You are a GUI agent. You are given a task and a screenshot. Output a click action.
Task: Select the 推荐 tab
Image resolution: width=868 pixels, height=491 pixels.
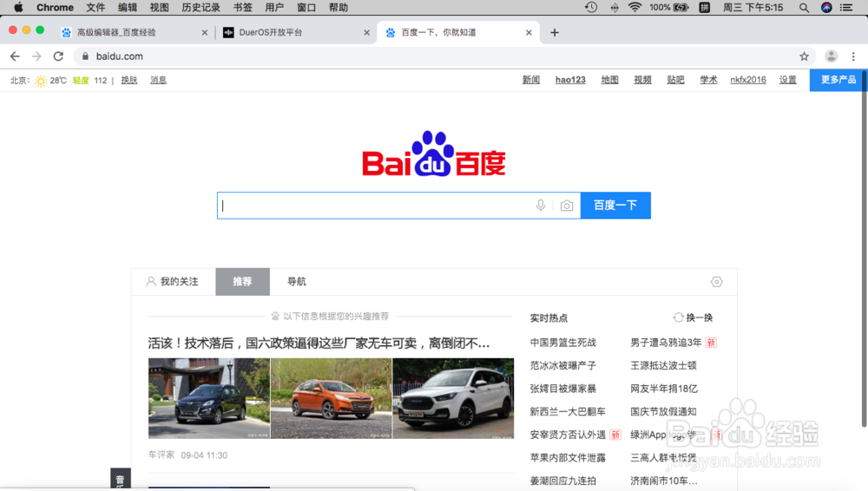click(242, 282)
